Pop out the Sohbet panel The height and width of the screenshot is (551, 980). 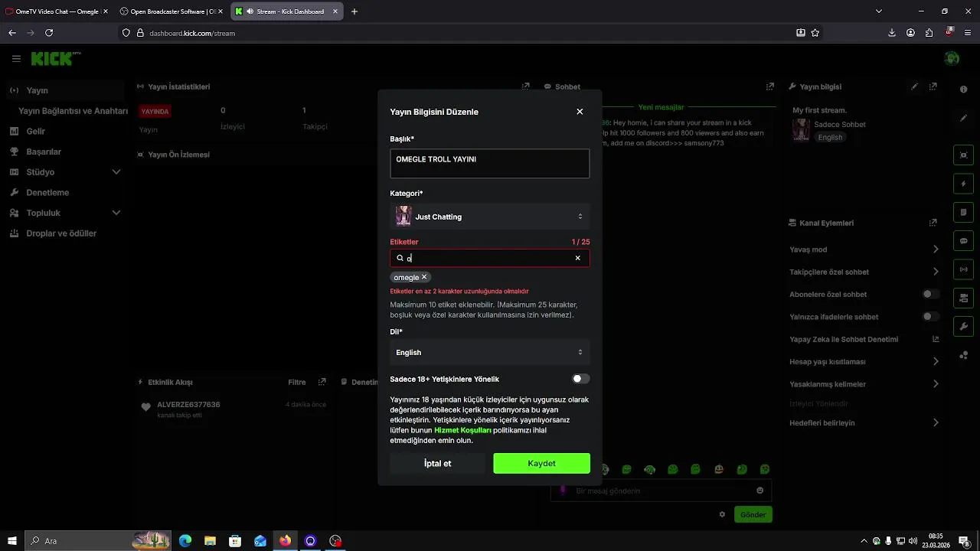pos(770,86)
